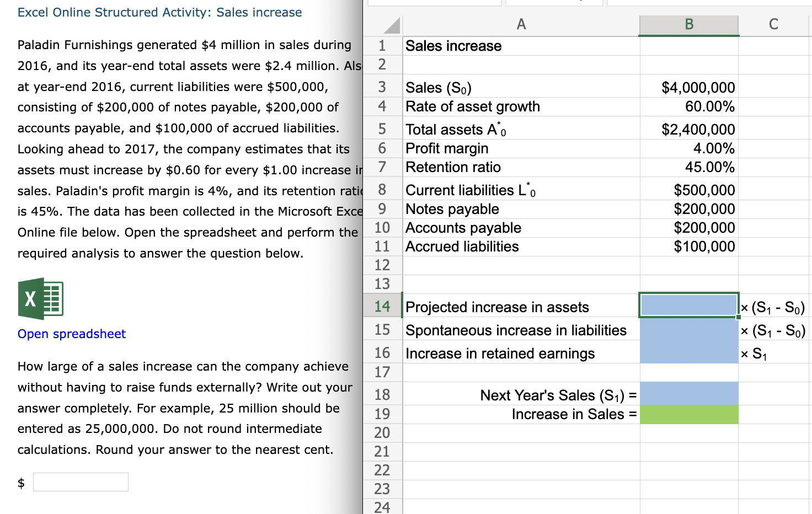Select row 12 header
The height and width of the screenshot is (514, 812).
click(382, 265)
